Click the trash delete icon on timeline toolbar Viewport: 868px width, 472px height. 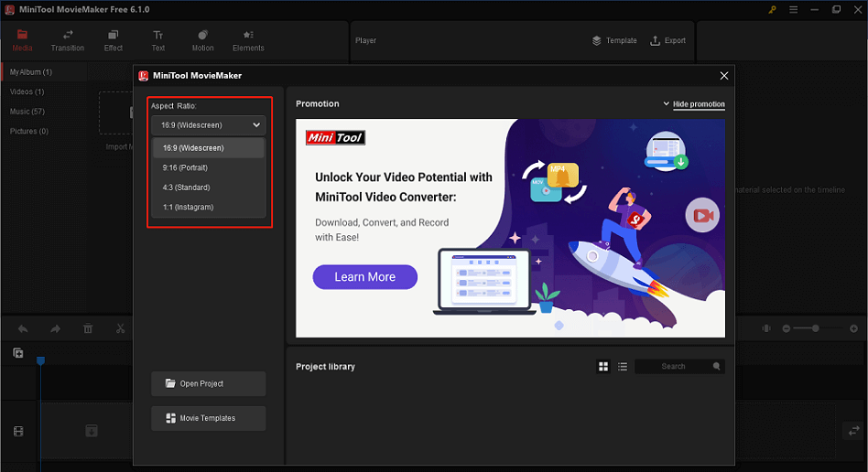point(88,328)
